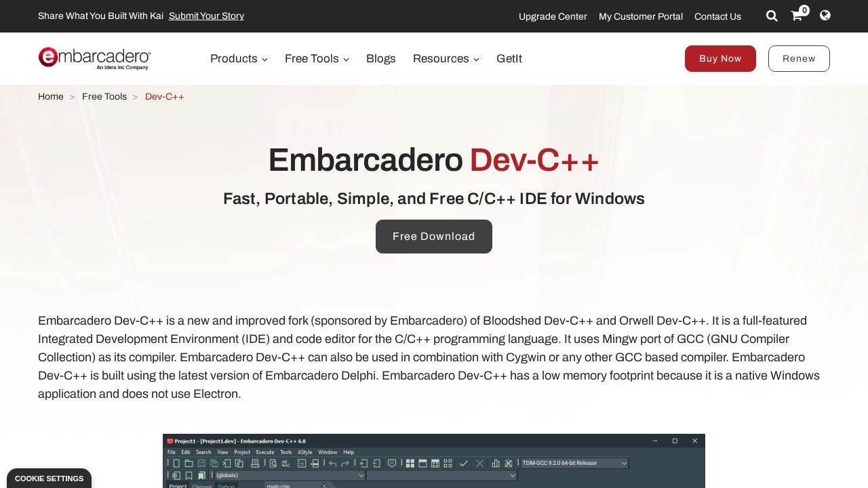Viewport: 868px width, 488px height.
Task: Click Replace icon in Dev-C++ screenshot toolbar
Action: tap(285, 463)
